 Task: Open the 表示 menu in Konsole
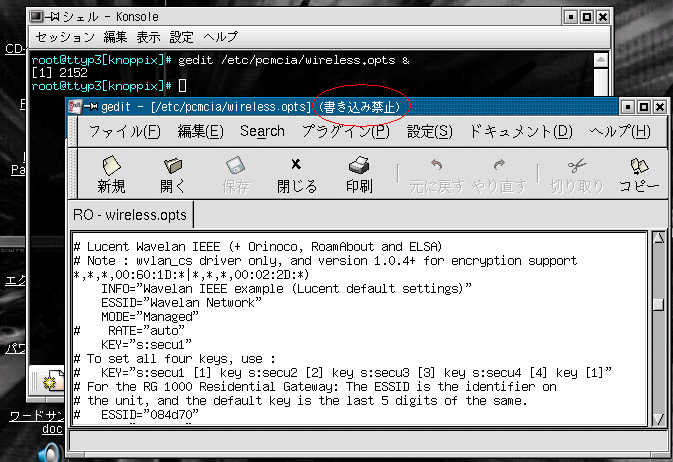(x=148, y=37)
